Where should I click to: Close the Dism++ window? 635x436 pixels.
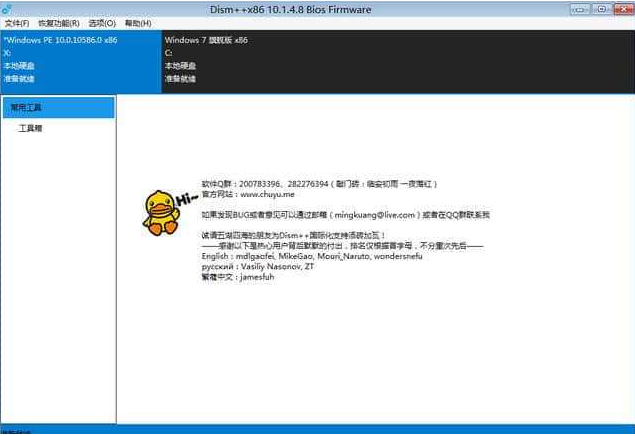point(624,9)
